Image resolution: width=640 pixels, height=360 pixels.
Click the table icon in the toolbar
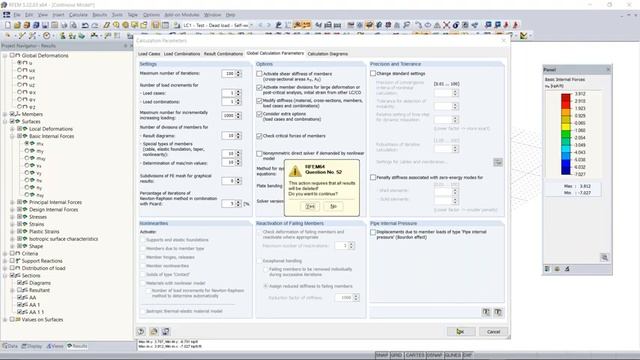point(165,25)
